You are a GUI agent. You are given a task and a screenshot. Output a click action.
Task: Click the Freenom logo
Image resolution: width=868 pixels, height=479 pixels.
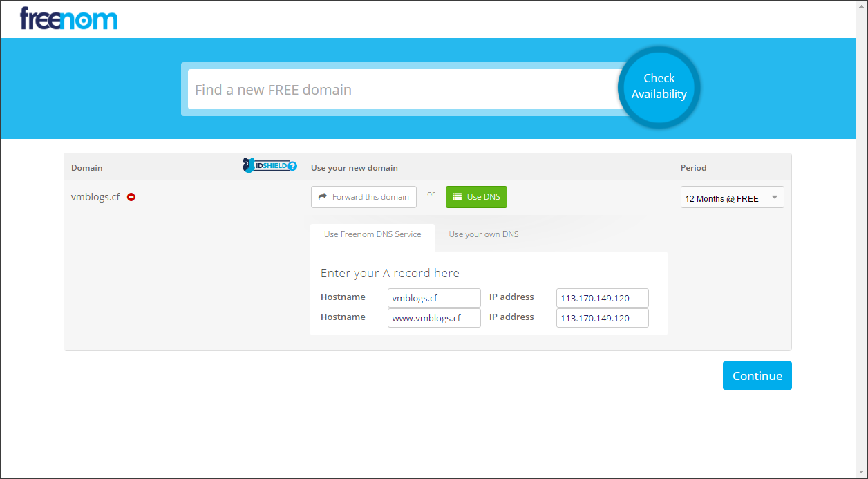pos(68,19)
